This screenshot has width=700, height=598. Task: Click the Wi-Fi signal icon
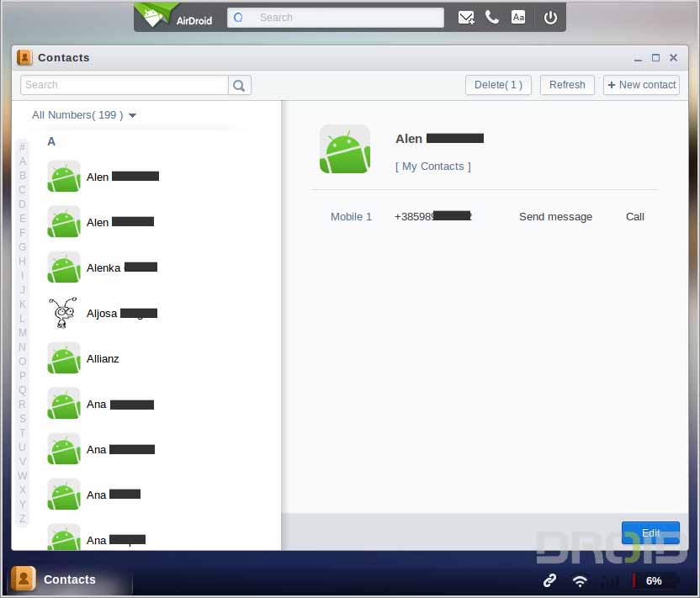point(580,580)
